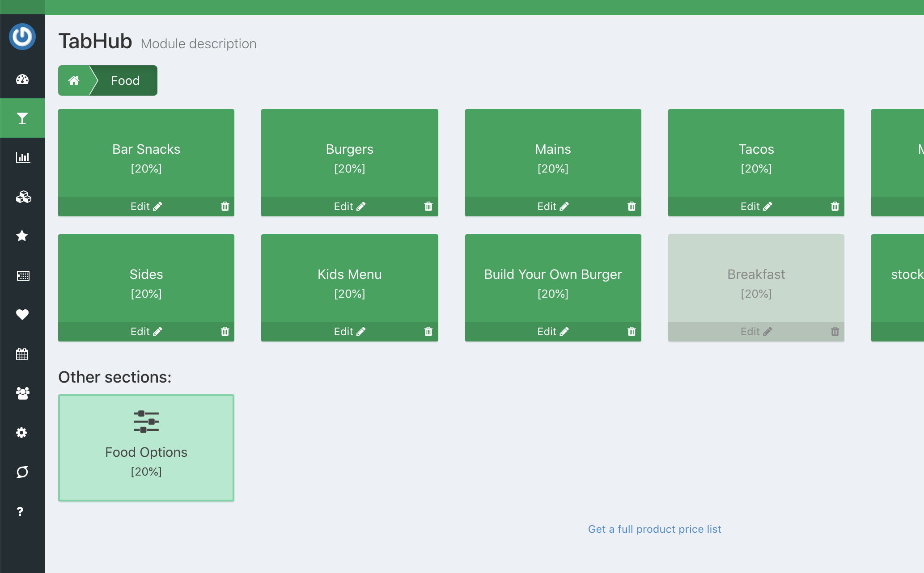Open the calendar icon in sidebar

point(22,354)
